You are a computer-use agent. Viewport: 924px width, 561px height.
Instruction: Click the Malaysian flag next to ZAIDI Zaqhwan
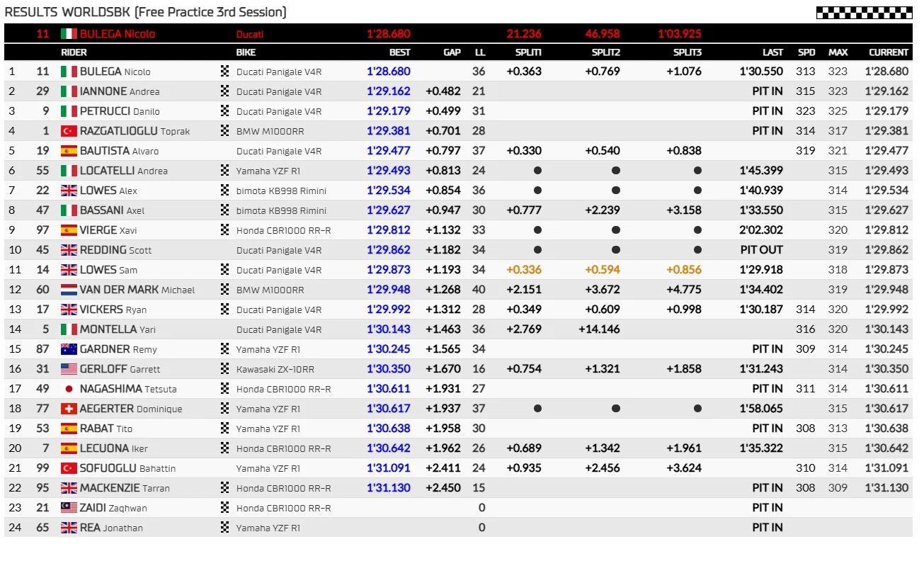pos(69,508)
